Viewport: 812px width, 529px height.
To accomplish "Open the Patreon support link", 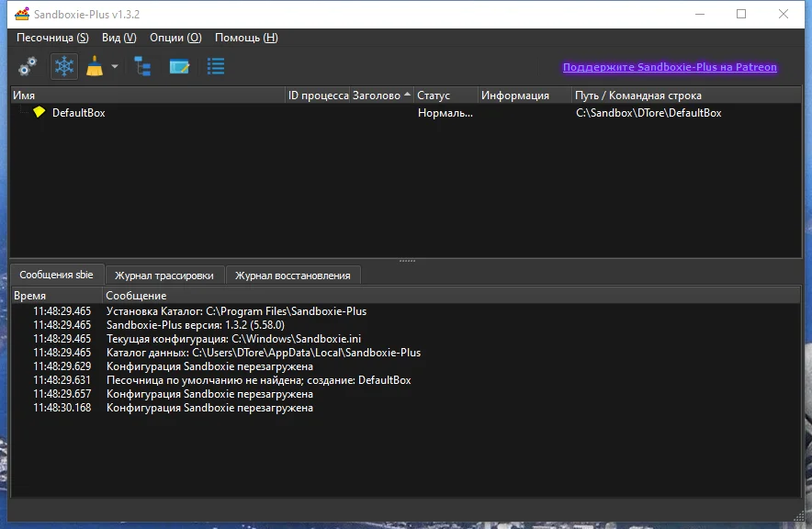I will pos(670,67).
